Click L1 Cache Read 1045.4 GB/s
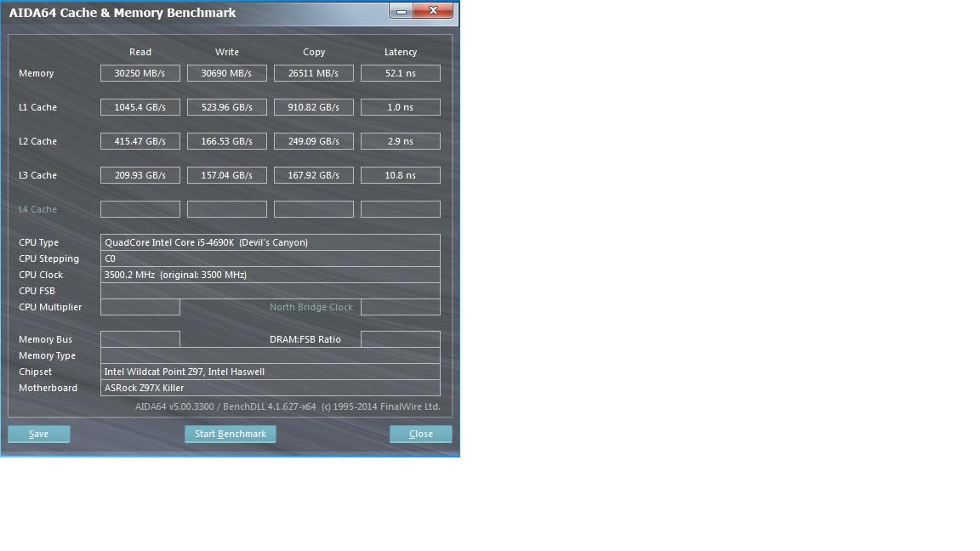Screen dimensions: 980x551 click(140, 107)
